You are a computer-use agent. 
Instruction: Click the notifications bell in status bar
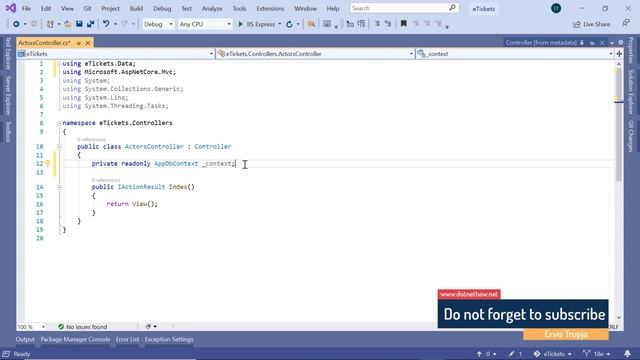[627, 354]
